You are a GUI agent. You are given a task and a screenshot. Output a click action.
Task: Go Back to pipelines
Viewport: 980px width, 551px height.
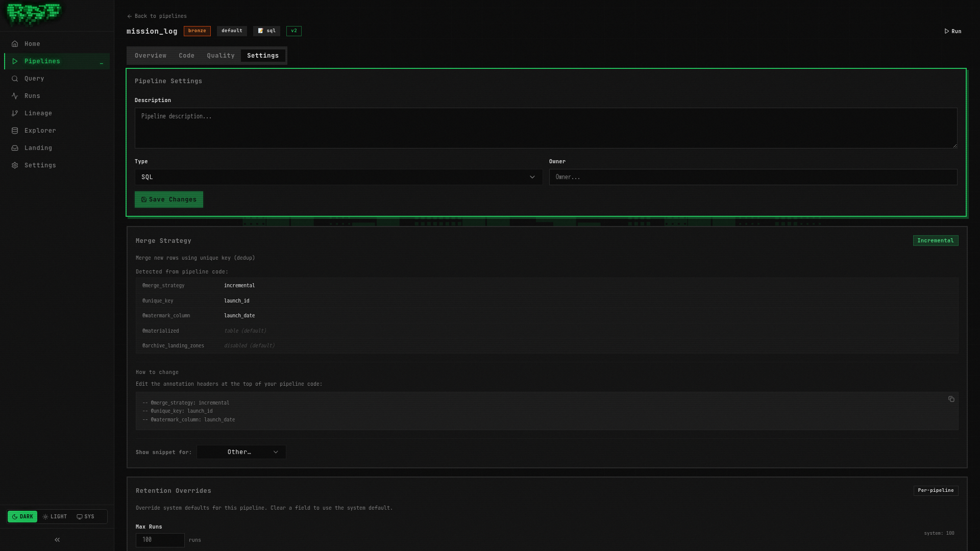pos(157,16)
